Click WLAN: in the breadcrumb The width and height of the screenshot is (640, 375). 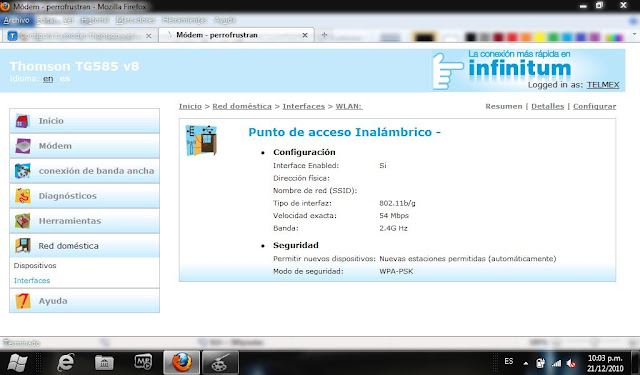pyautogui.click(x=349, y=106)
